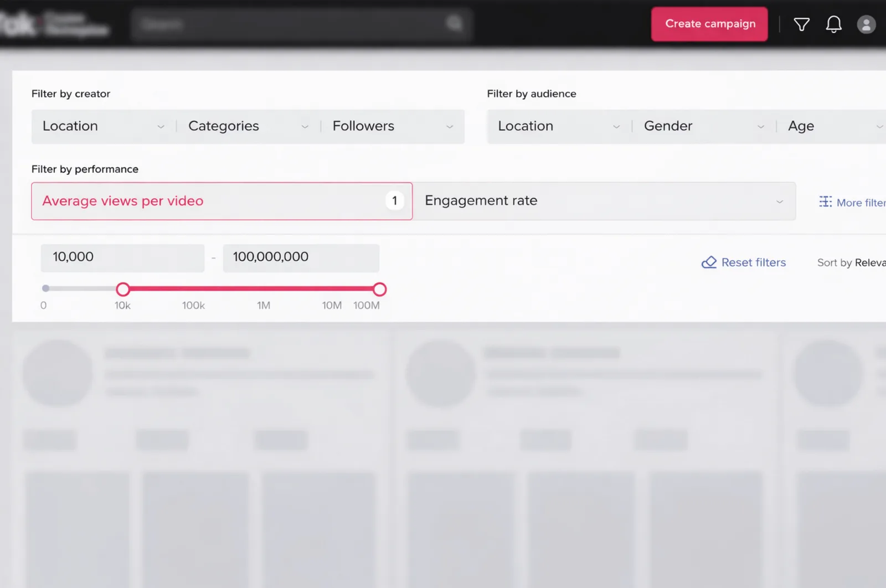This screenshot has width=886, height=588.
Task: Click the minimum views input showing 10,000
Action: click(x=122, y=257)
